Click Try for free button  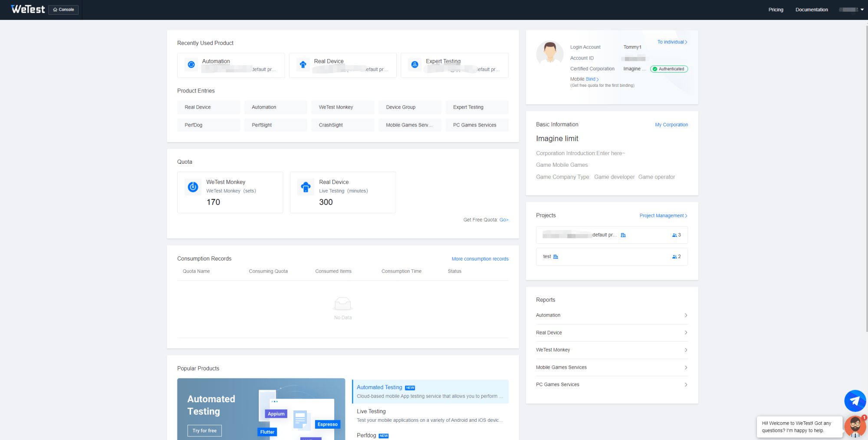(204, 430)
